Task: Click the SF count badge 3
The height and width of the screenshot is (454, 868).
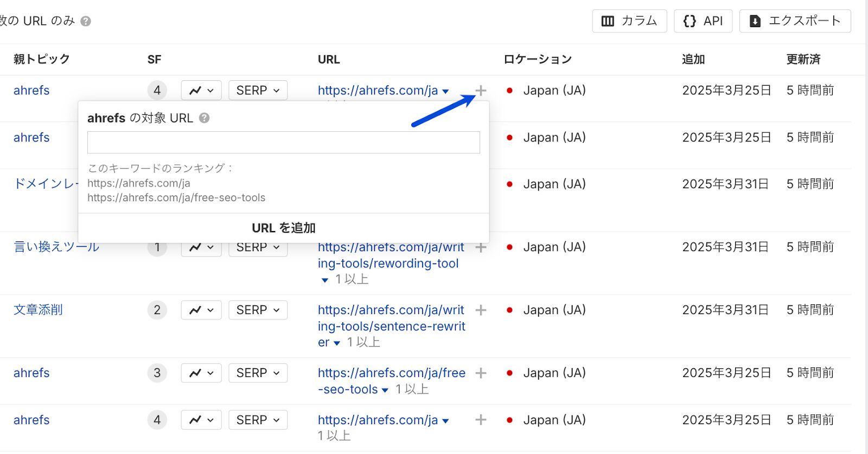Action: (157, 373)
